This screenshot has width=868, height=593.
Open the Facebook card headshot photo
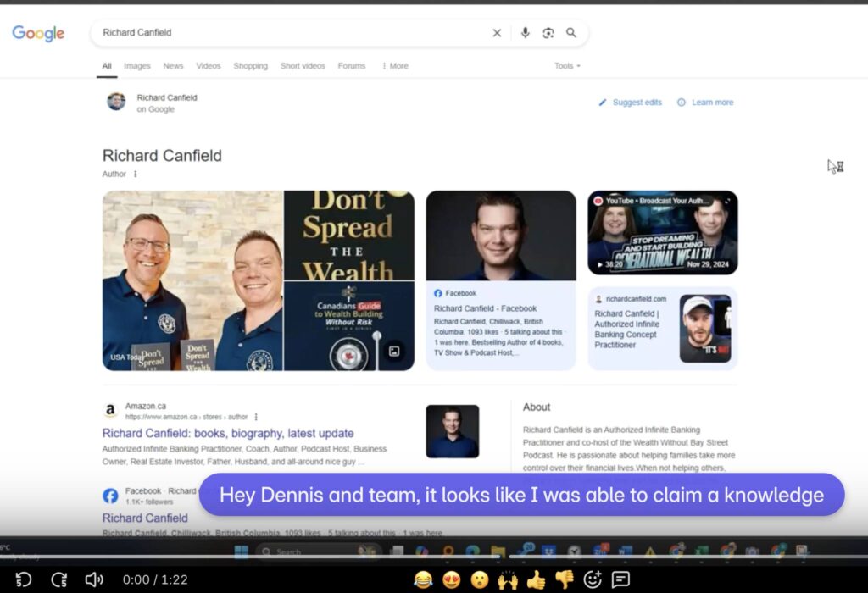point(501,236)
